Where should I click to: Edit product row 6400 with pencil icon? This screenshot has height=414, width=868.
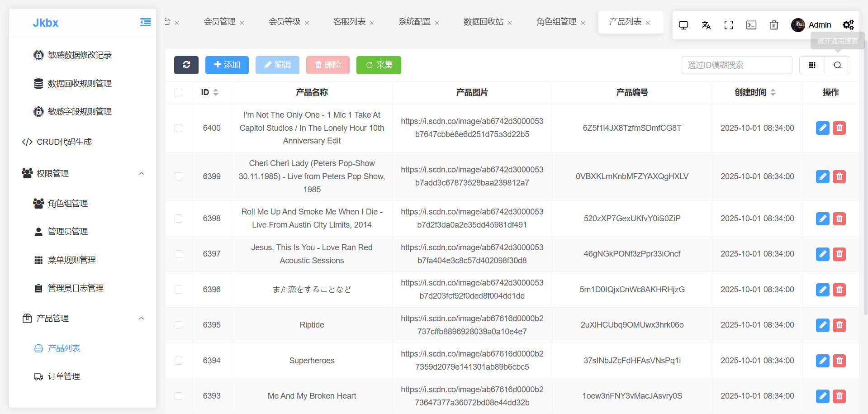click(x=822, y=128)
